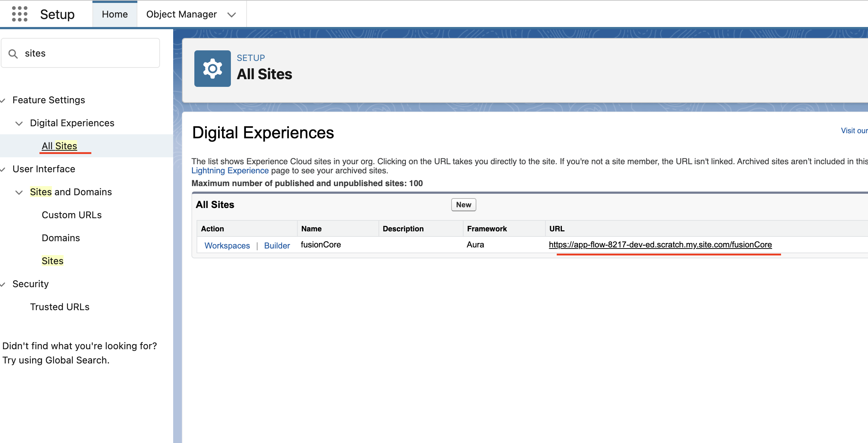This screenshot has width=868, height=443.
Task: Open Domains setup page
Action: [61, 238]
